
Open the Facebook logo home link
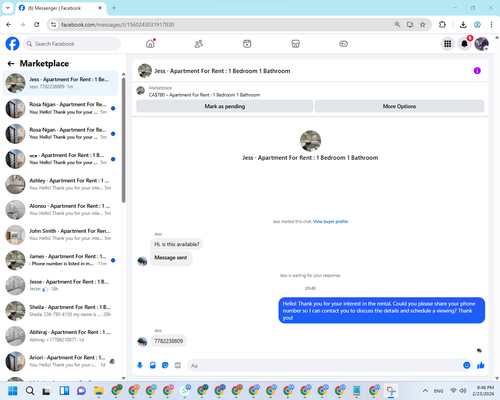click(x=12, y=44)
